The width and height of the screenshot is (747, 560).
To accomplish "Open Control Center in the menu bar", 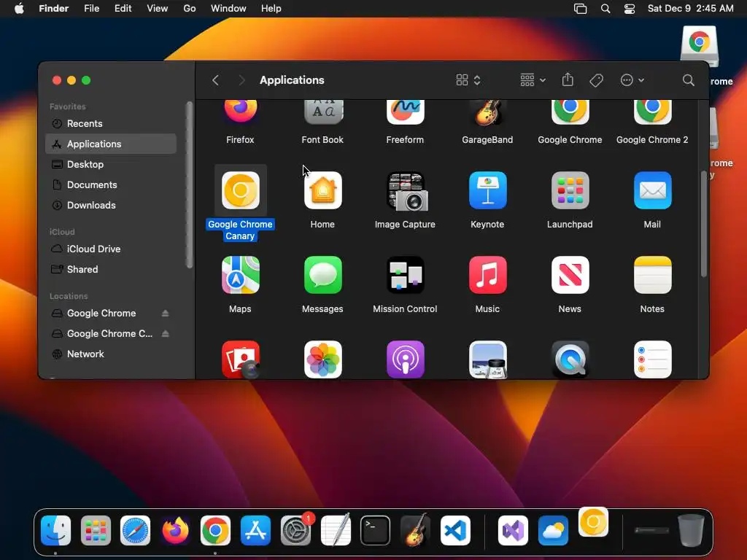I will pos(630,9).
